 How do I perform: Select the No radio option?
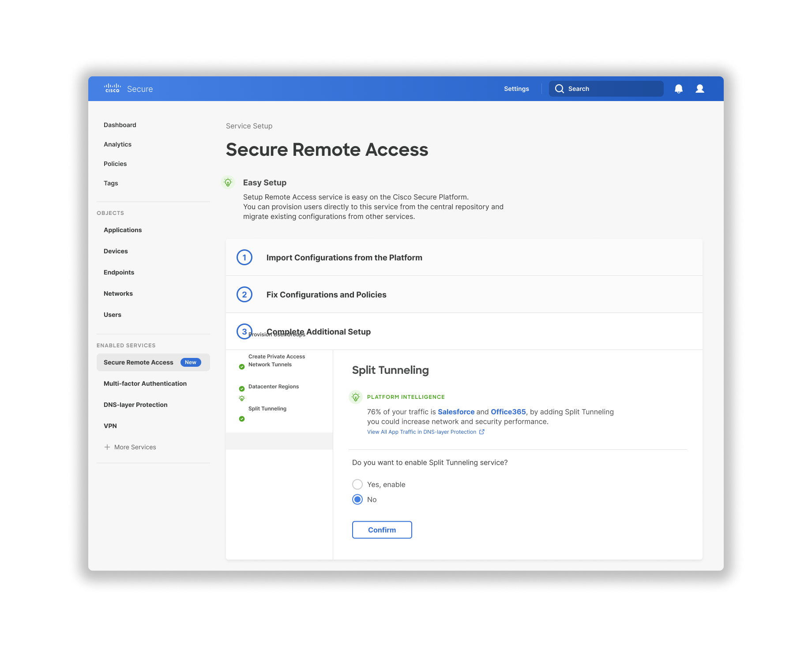pyautogui.click(x=357, y=500)
